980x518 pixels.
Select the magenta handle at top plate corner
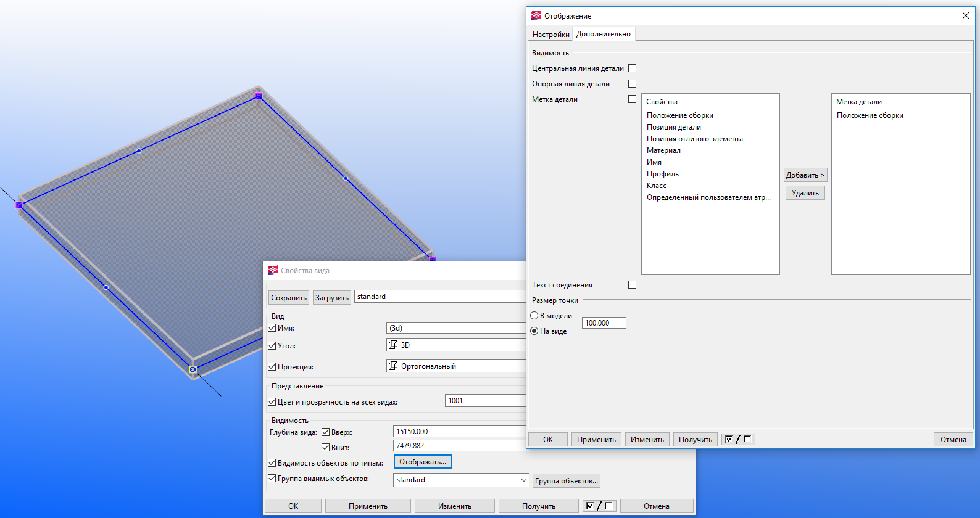coord(259,96)
